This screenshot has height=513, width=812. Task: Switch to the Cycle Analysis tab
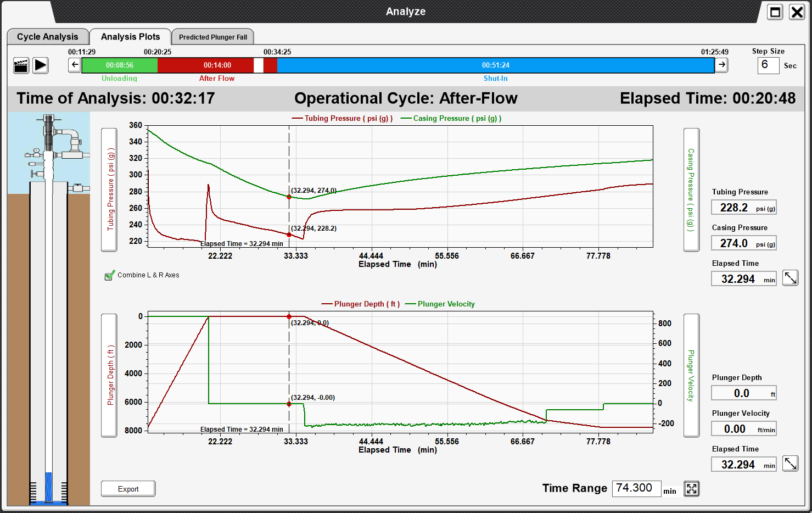(x=48, y=37)
